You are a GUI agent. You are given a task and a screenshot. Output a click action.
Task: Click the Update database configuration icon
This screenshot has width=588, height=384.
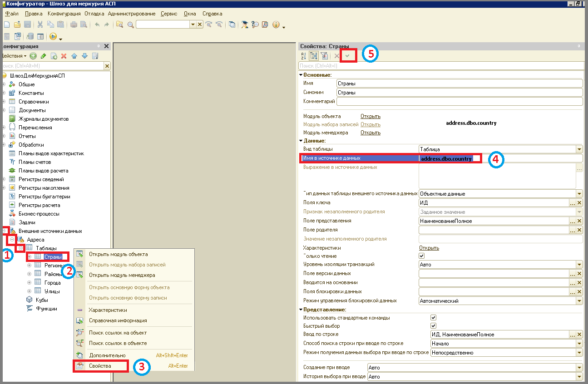coord(30,36)
